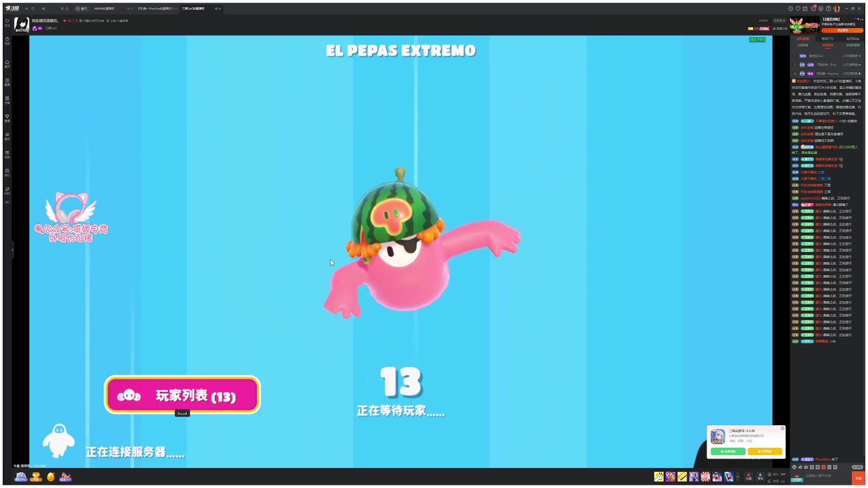Reload the page using the refresh icon
Screen dimensions: 868x488
33,9
